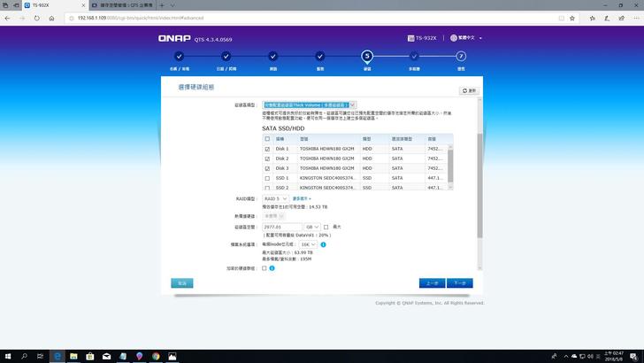This screenshot has width=644, height=363.
Task: Click info icon beside the 16K inode selector
Action: (x=324, y=243)
